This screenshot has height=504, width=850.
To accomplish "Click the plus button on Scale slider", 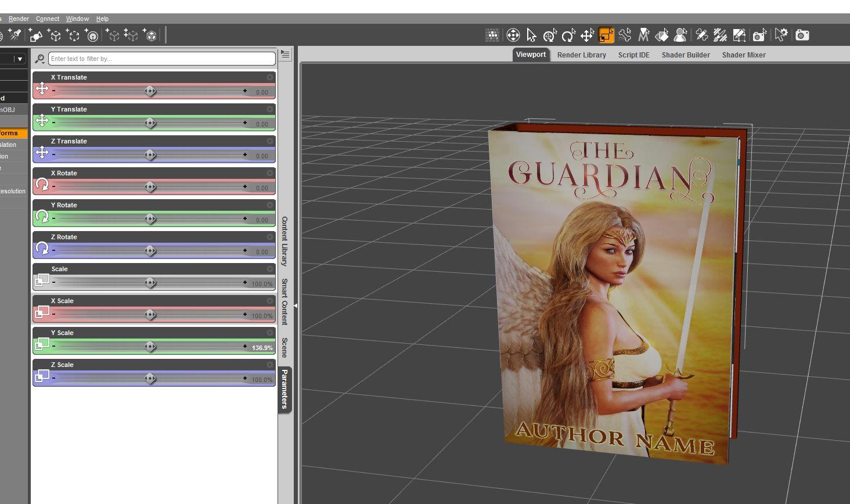I will click(x=245, y=282).
